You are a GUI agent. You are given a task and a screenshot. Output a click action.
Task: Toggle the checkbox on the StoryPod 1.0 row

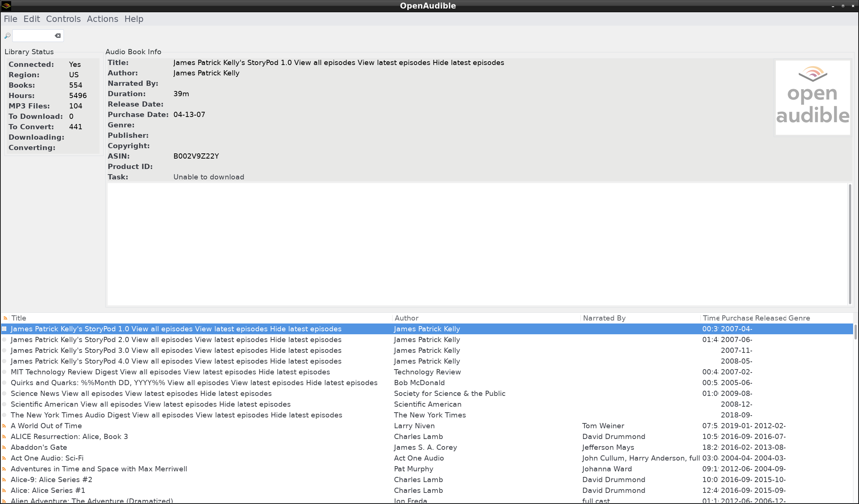click(4, 329)
